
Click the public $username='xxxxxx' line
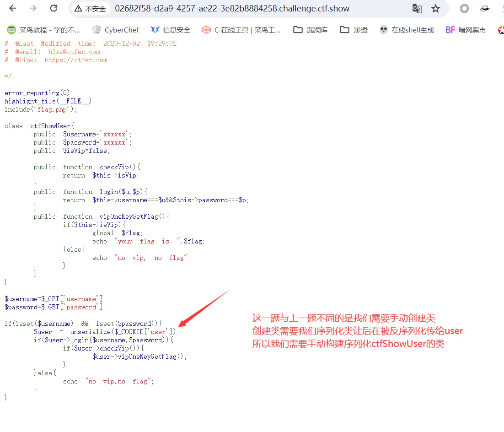pos(83,134)
